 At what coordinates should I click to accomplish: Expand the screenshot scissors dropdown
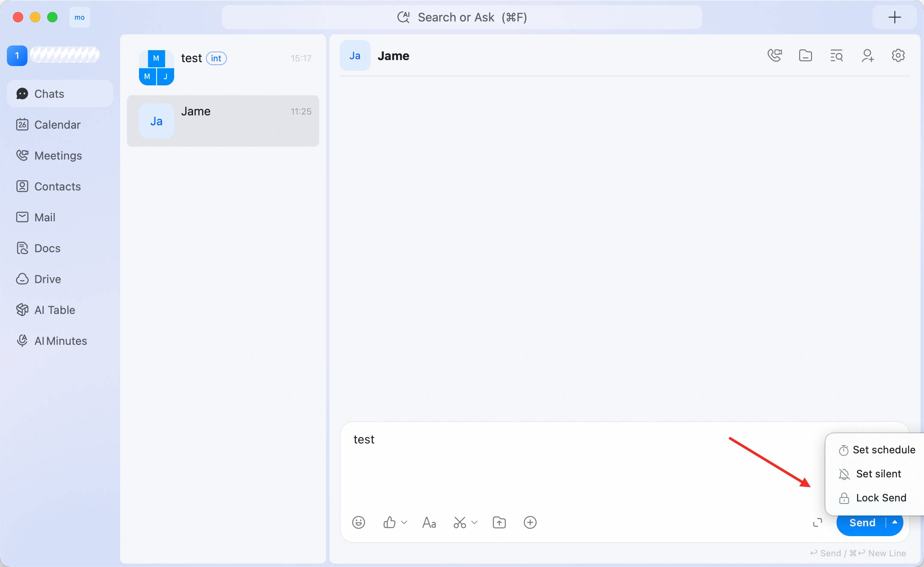tap(474, 522)
